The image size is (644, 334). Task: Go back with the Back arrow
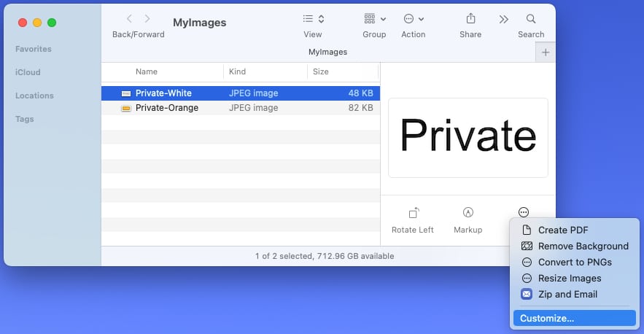coord(129,19)
